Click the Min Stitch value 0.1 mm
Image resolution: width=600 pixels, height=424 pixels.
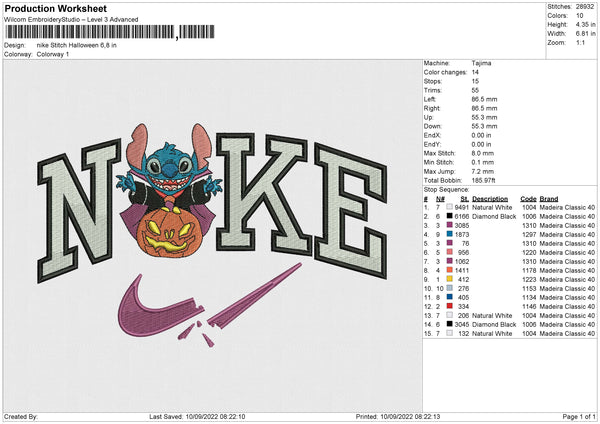[x=483, y=162]
